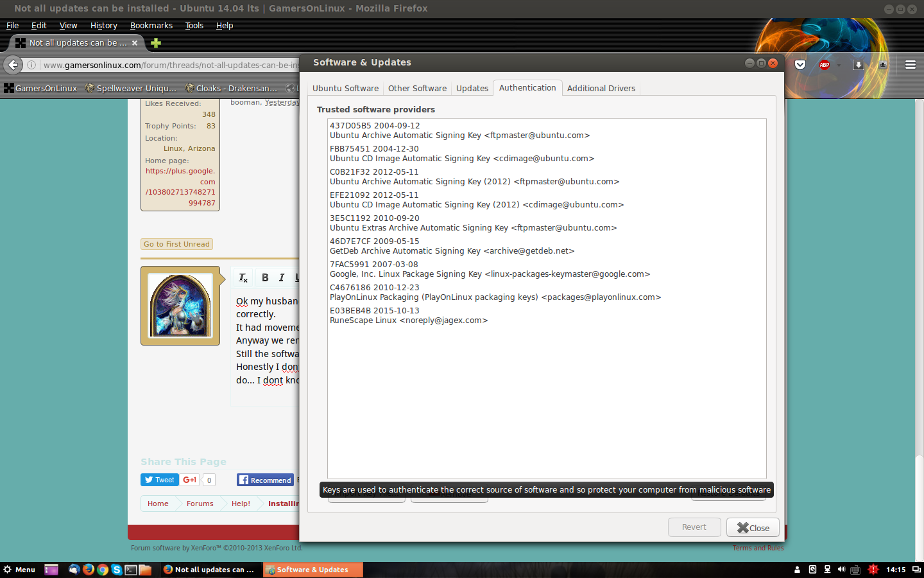Open Adblock Plus icon in Firefox toolbar

click(825, 65)
